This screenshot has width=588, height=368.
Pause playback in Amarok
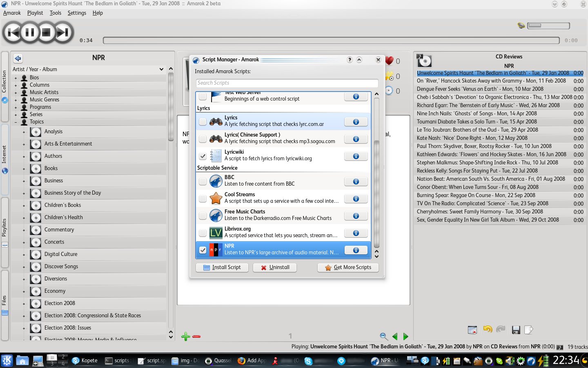tap(30, 32)
